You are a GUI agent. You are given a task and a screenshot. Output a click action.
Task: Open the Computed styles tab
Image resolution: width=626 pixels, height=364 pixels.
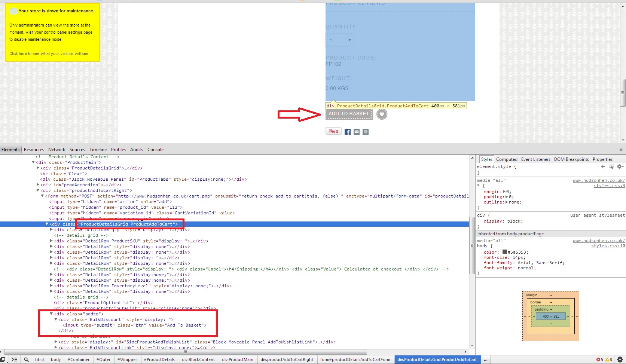click(507, 159)
